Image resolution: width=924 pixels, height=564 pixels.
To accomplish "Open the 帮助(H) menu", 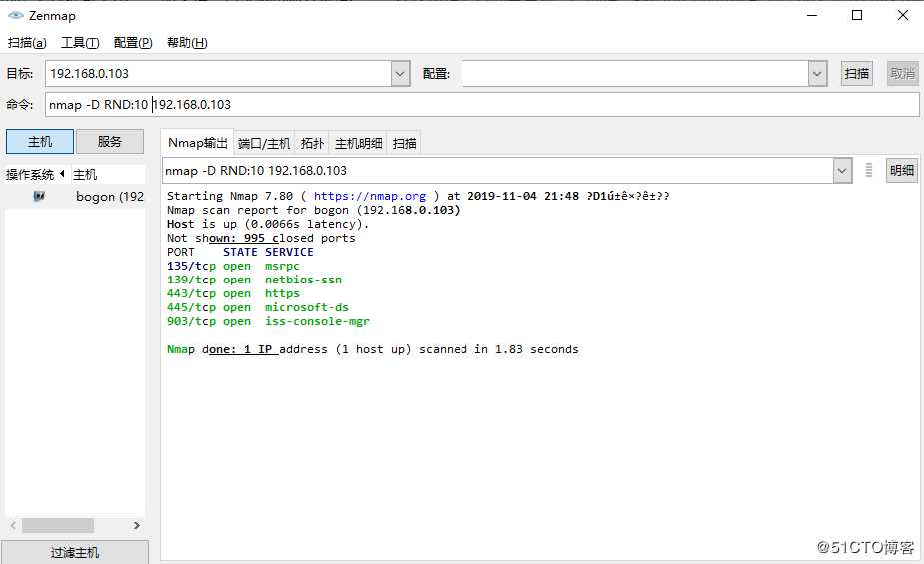I will point(187,42).
